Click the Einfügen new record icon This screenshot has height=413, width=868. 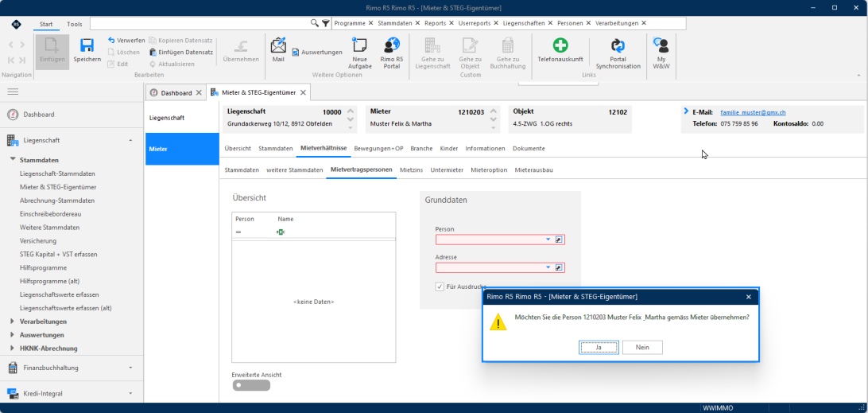pyautogui.click(x=52, y=45)
